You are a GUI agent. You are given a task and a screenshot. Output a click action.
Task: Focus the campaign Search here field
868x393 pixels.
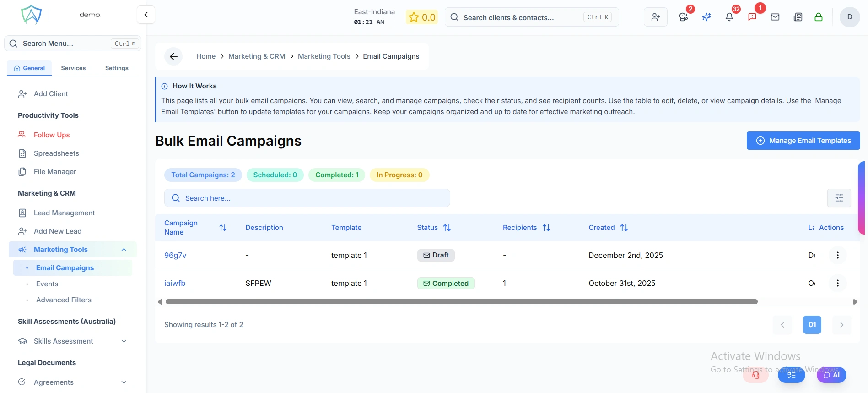(307, 198)
